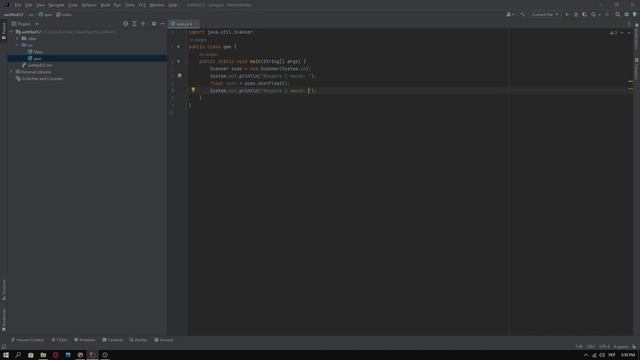The width and height of the screenshot is (640, 360).
Task: Collapse the src folder
Action: pyautogui.click(x=18, y=45)
